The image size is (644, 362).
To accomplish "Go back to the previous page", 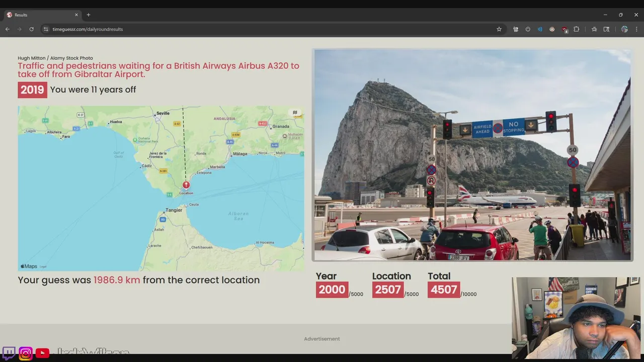I will point(8,29).
